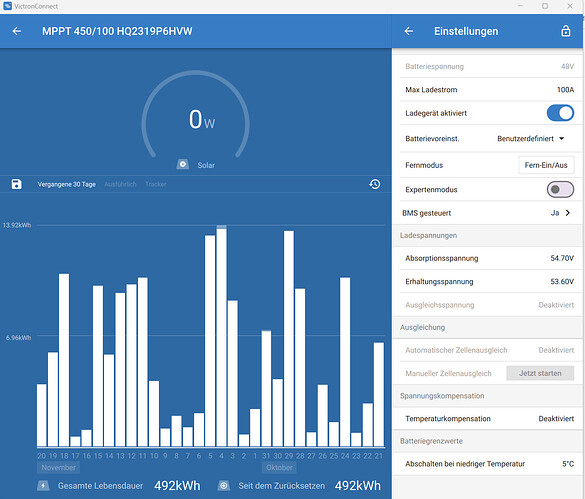Edit the Max Ladestrom 100A setting
The height and width of the screenshot is (499, 585).
click(489, 90)
